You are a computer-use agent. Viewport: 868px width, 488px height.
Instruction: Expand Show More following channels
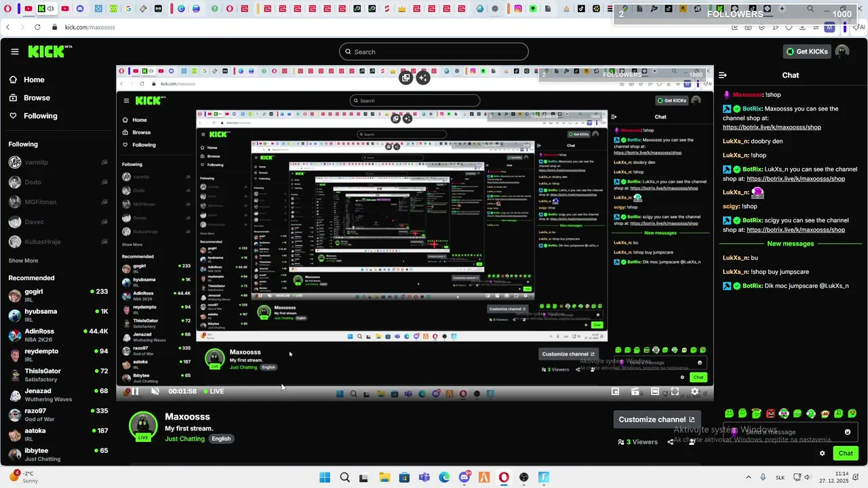(23, 260)
